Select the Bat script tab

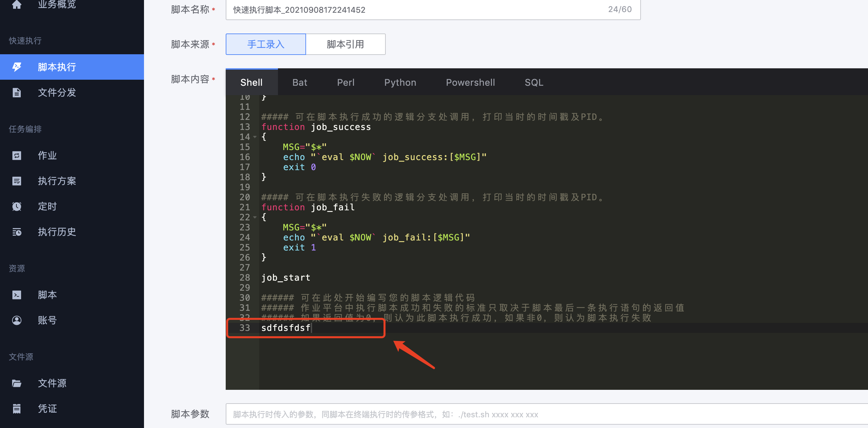tap(300, 82)
